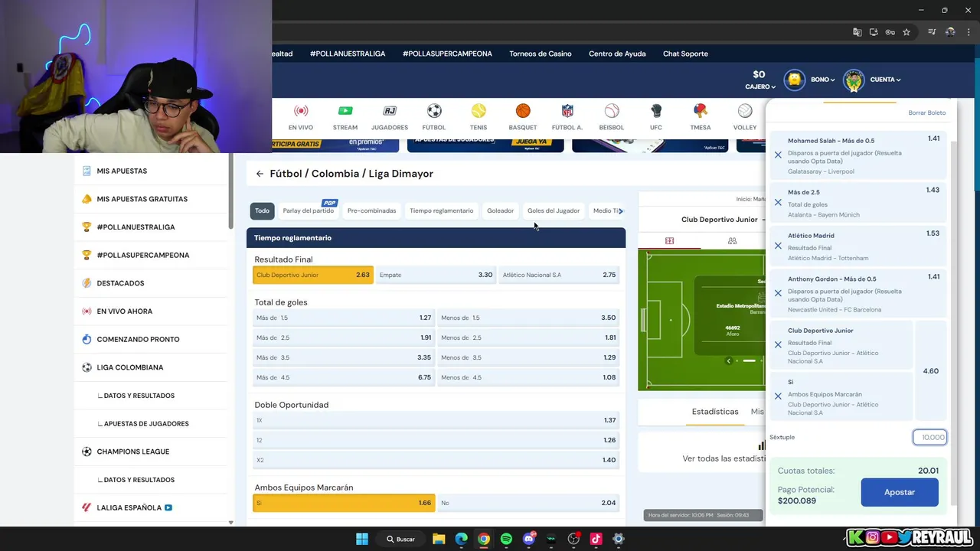Toggle Ambos Equipos Marcarán No 2.04
This screenshot has height=551, width=980.
[528, 503]
